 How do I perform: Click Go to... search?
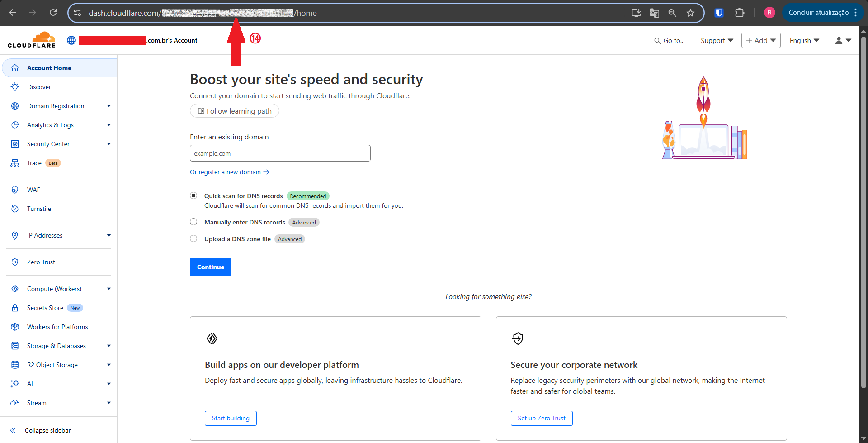670,41
